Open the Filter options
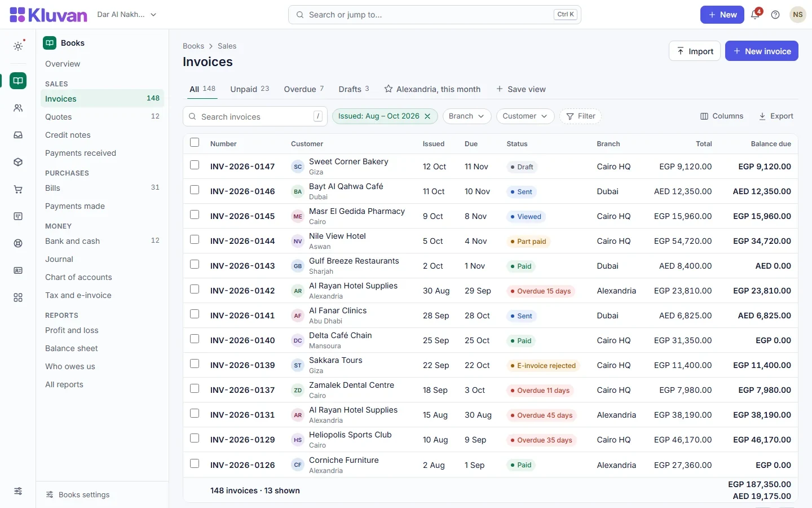Viewport: 812px width, 508px height. click(581, 116)
